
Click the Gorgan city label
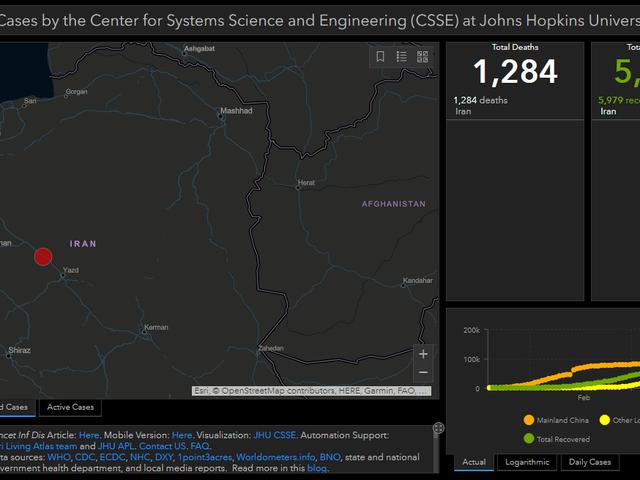click(76, 91)
